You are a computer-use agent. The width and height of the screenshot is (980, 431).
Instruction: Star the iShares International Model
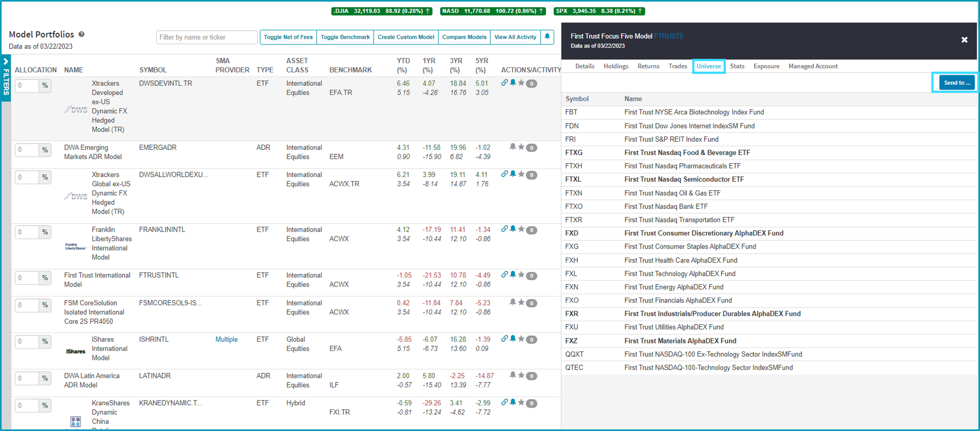point(521,339)
